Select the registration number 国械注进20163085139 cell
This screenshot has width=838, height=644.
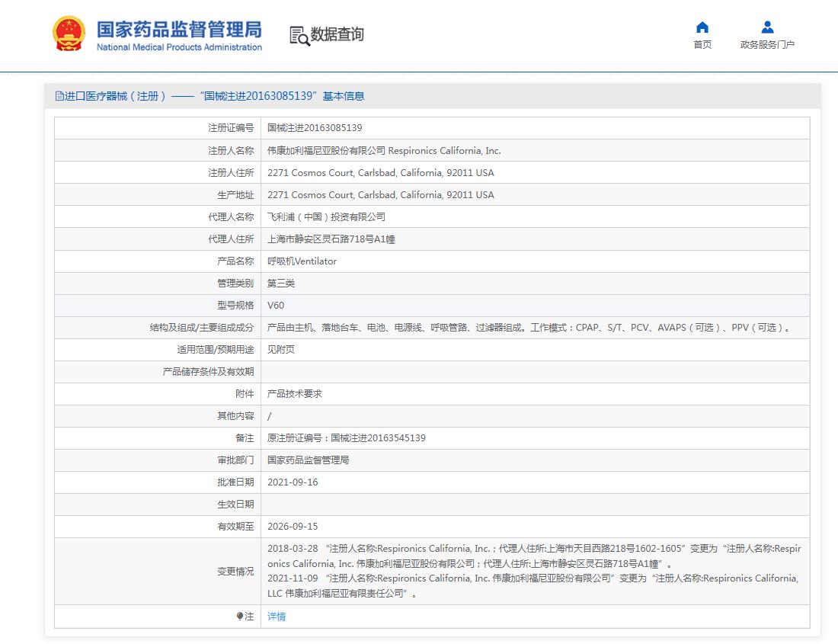(315, 128)
